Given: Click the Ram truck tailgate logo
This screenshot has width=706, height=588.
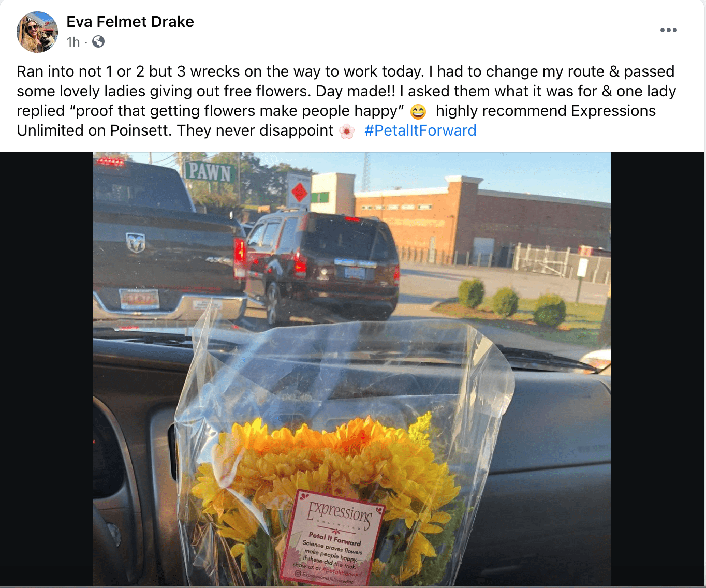Looking at the screenshot, I should (x=136, y=242).
